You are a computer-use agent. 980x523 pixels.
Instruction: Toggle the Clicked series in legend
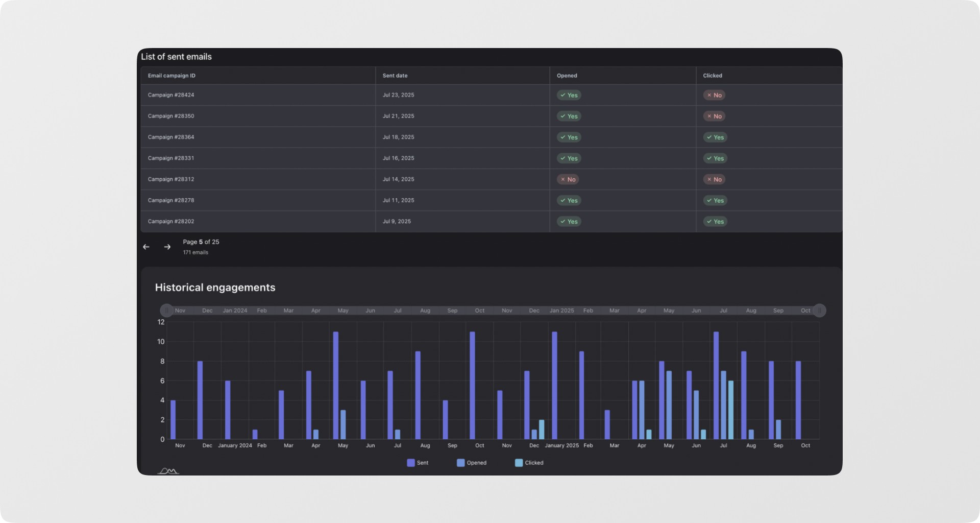click(529, 463)
